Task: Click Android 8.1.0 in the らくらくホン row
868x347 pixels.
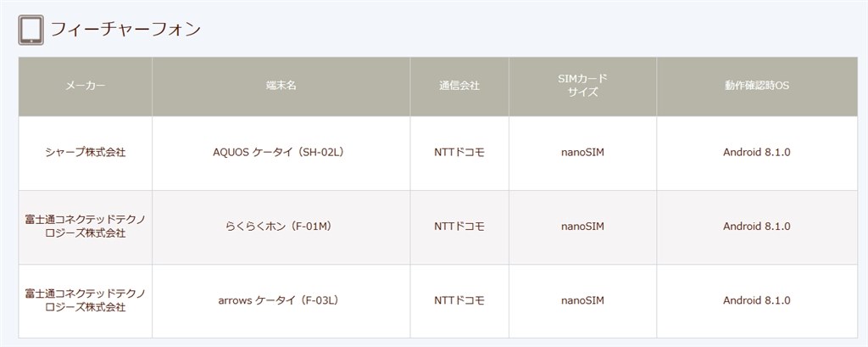Action: pyautogui.click(x=756, y=227)
